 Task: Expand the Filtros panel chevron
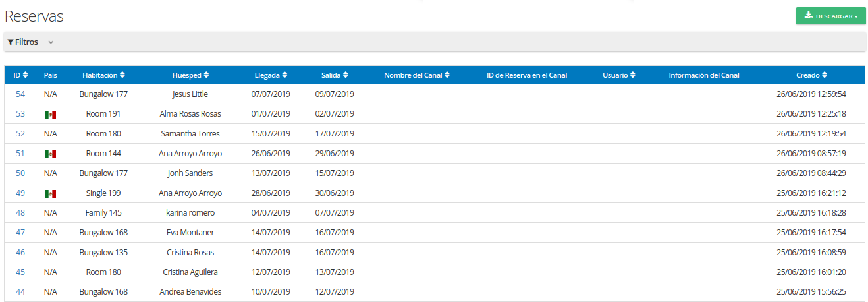coord(51,42)
